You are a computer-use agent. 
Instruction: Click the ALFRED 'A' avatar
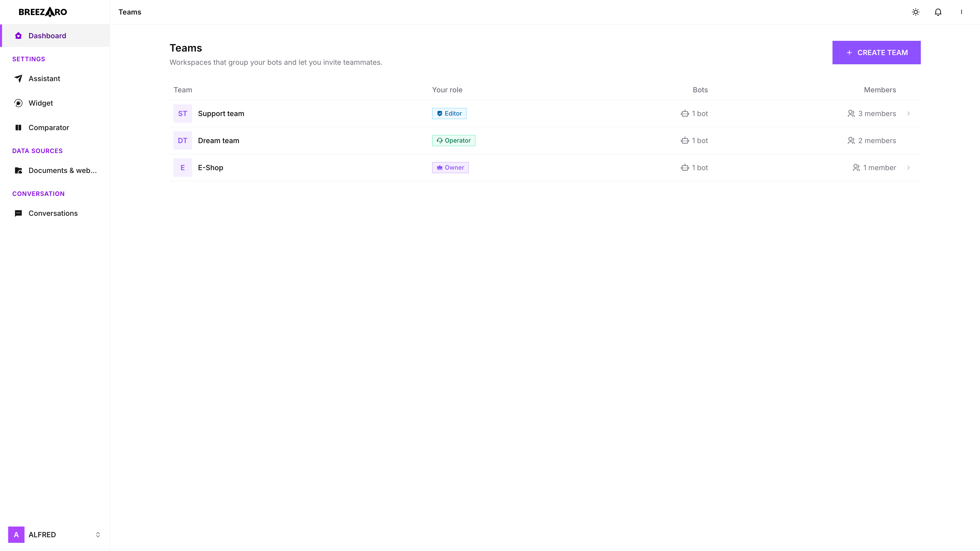pyautogui.click(x=16, y=535)
